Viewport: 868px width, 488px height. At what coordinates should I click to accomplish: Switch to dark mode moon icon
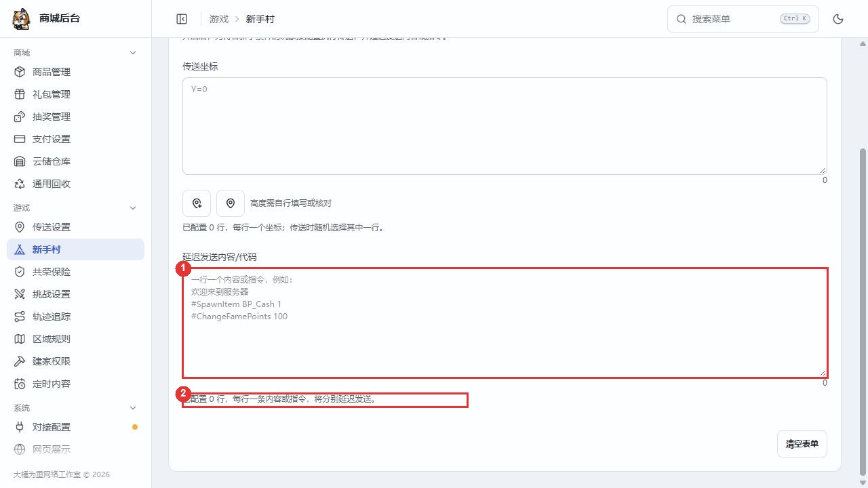tap(838, 19)
